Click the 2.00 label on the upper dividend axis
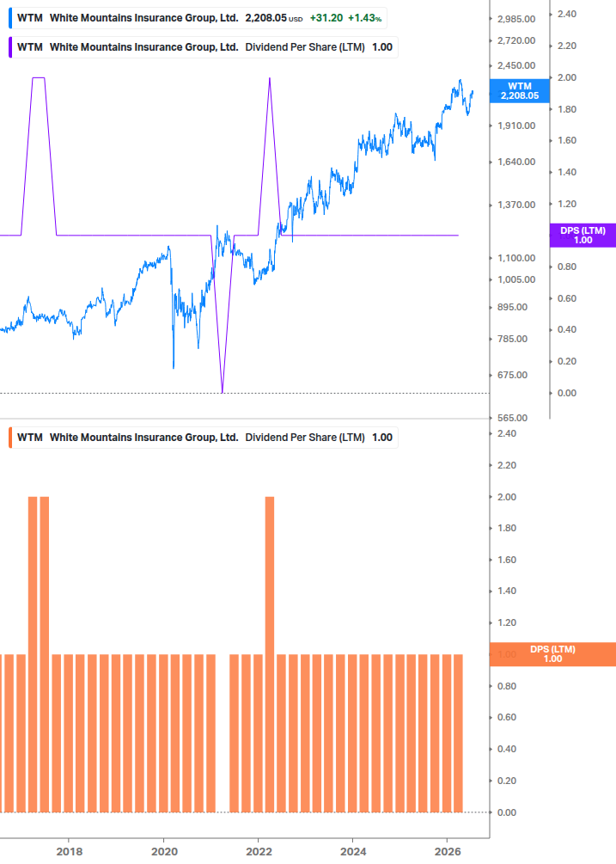The width and height of the screenshot is (616, 864). [567, 77]
